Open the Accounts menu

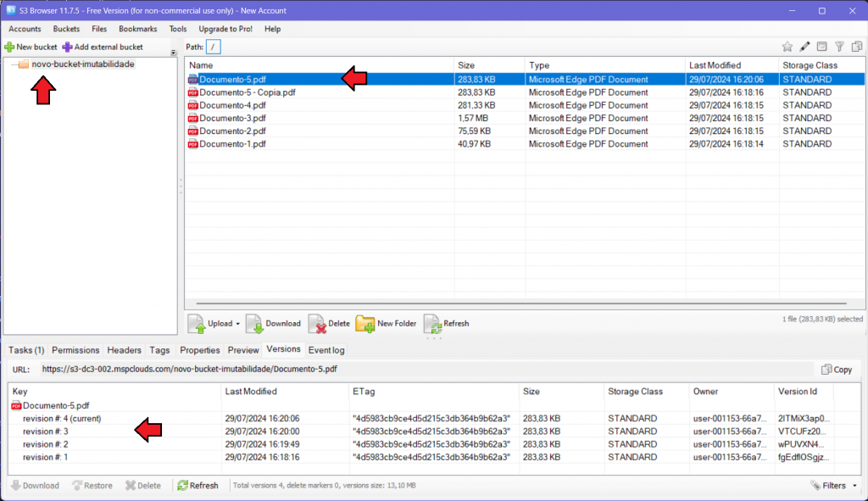(25, 29)
